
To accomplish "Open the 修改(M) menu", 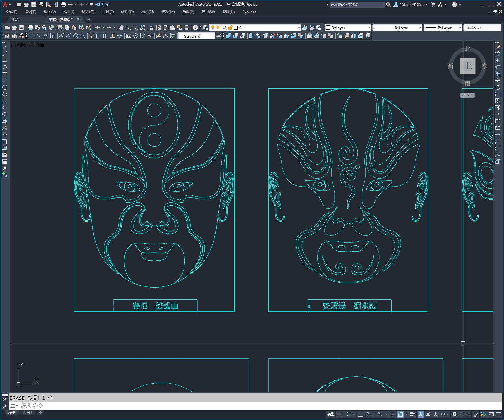I will 168,12.
